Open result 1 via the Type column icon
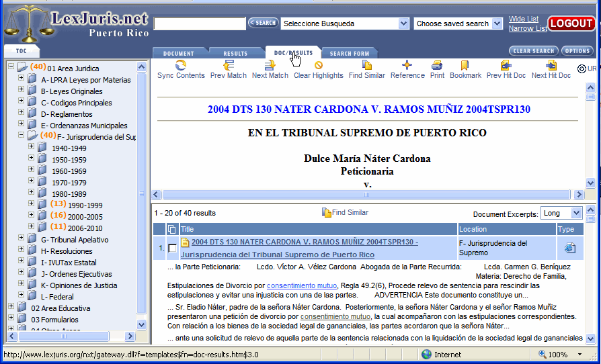This screenshot has height=364, width=601. 570,248
